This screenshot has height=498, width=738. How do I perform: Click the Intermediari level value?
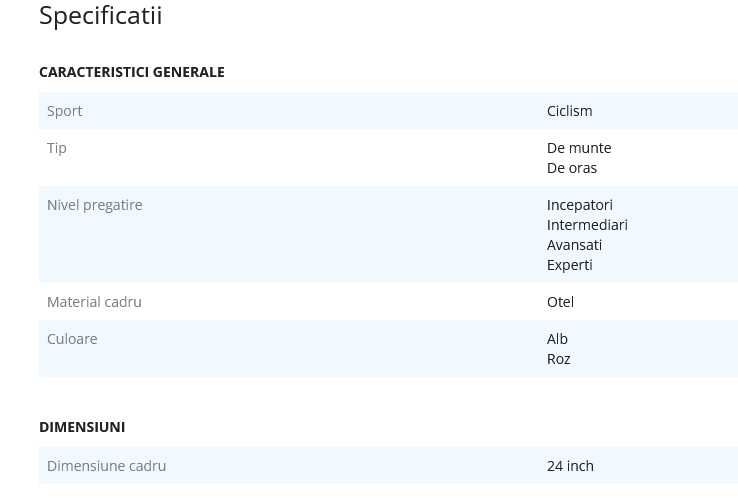click(587, 225)
